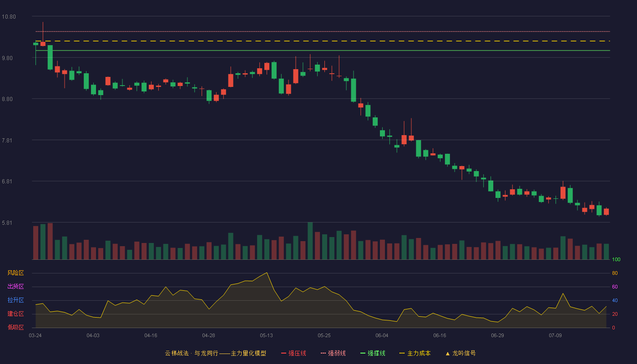Toggle the 强弱线 legend item
The image size is (637, 364).
(333, 353)
